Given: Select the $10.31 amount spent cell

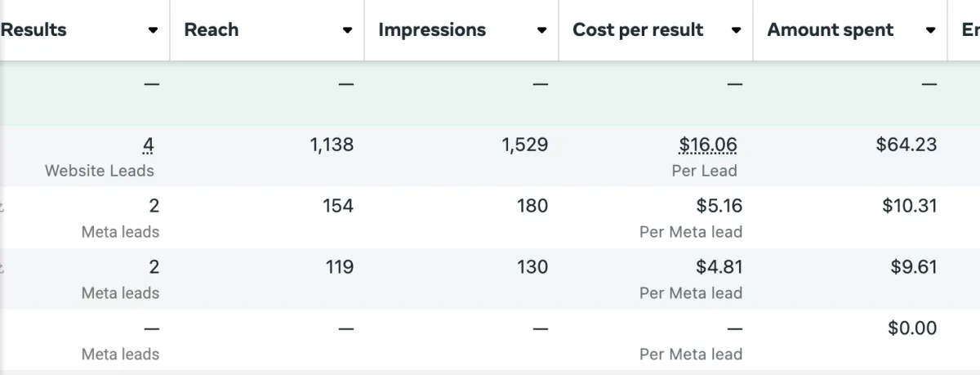Looking at the screenshot, I should (x=909, y=206).
